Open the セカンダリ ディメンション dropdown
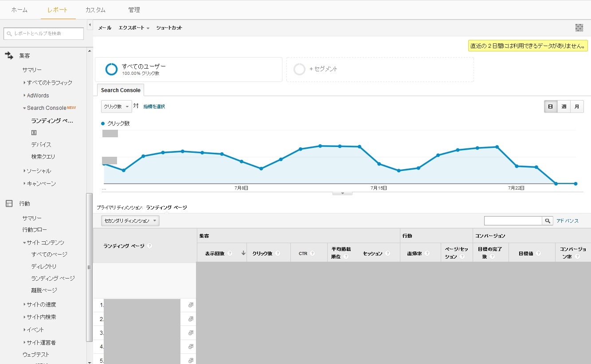 click(130, 221)
